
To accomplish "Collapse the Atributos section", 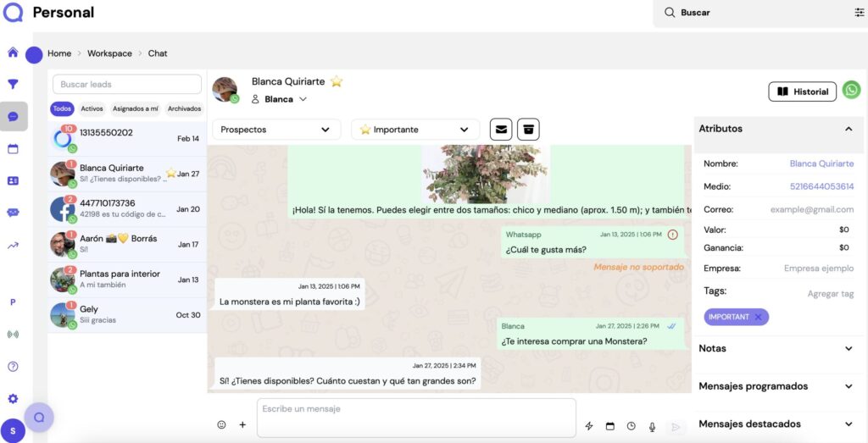I will tap(849, 129).
